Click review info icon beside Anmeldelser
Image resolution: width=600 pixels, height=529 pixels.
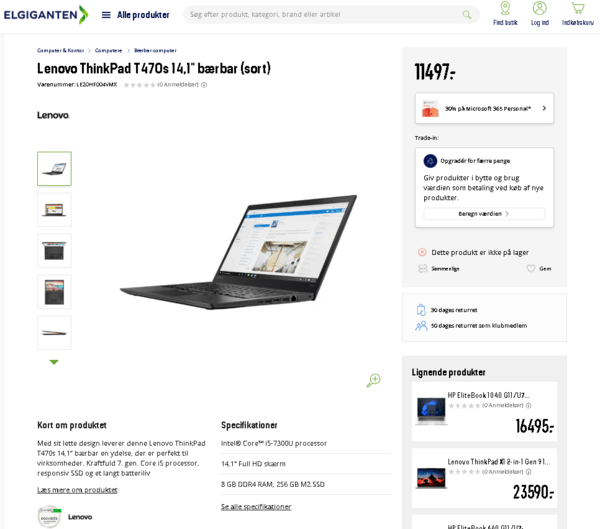(x=204, y=85)
